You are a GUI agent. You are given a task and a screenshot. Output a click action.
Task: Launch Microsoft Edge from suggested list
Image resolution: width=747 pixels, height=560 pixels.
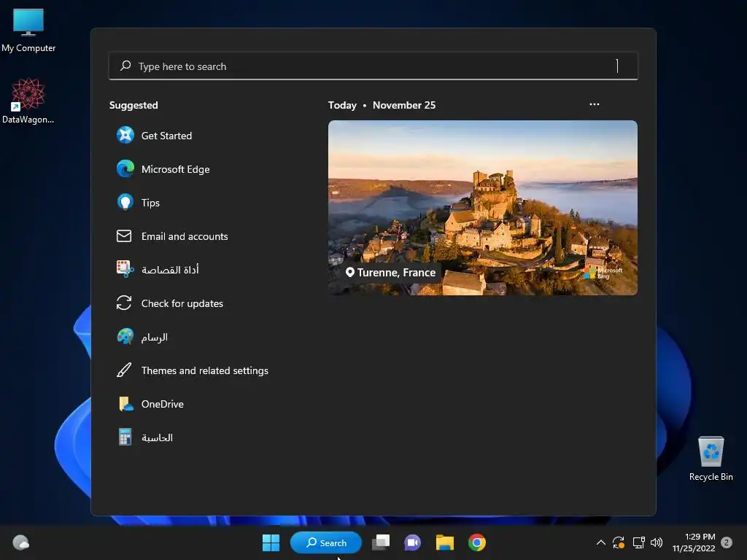[x=125, y=169]
